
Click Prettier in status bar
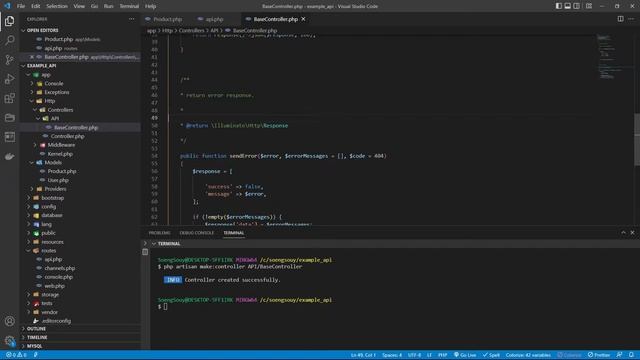(x=599, y=355)
